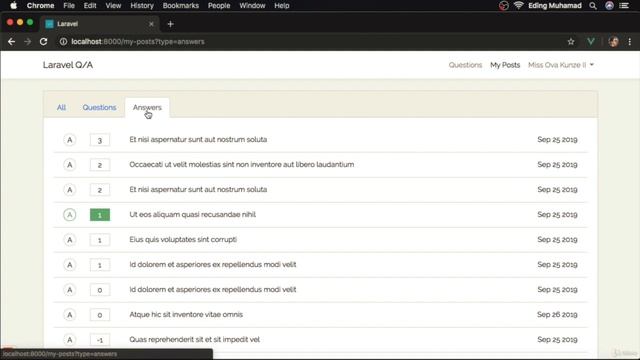640x360 pixels.
Task: Close the Laravel tab
Action: click(x=151, y=24)
